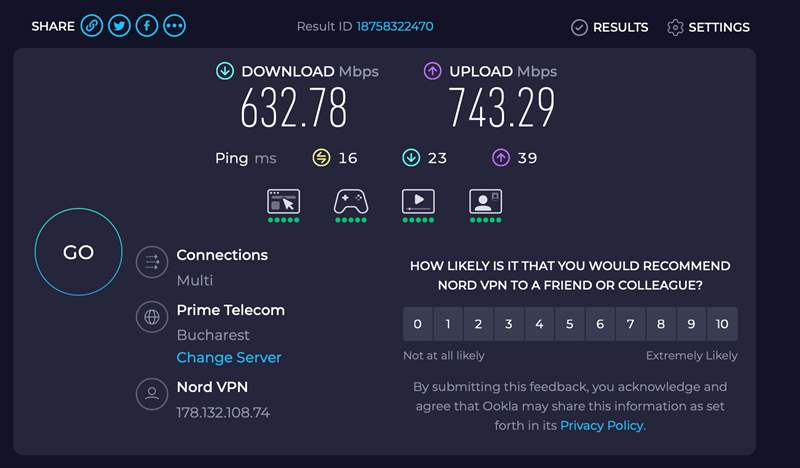Open the Privacy Policy link
Image resolution: width=800 pixels, height=468 pixels.
[x=602, y=425]
